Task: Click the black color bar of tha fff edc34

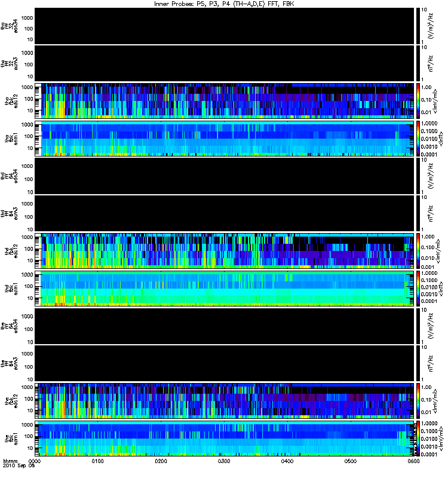Action: (x=418, y=26)
